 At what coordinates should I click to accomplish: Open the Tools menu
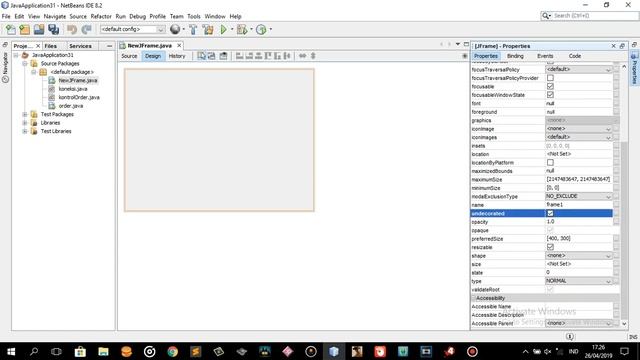(x=193, y=16)
